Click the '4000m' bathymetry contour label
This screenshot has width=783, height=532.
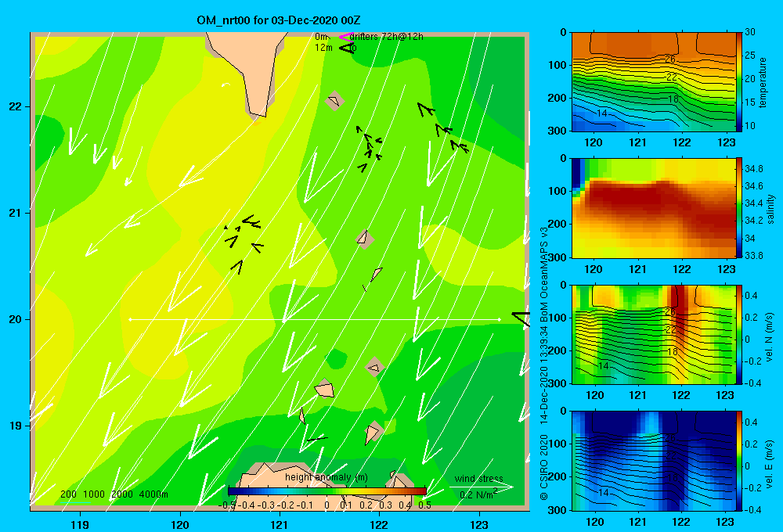click(153, 494)
